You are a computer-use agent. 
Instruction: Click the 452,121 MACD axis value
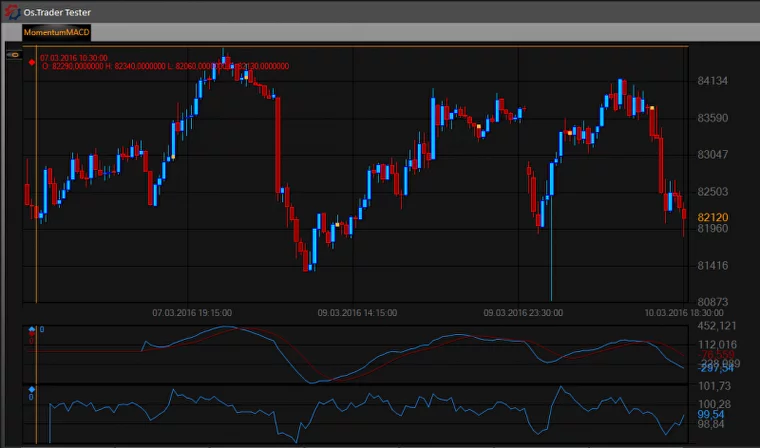click(717, 325)
